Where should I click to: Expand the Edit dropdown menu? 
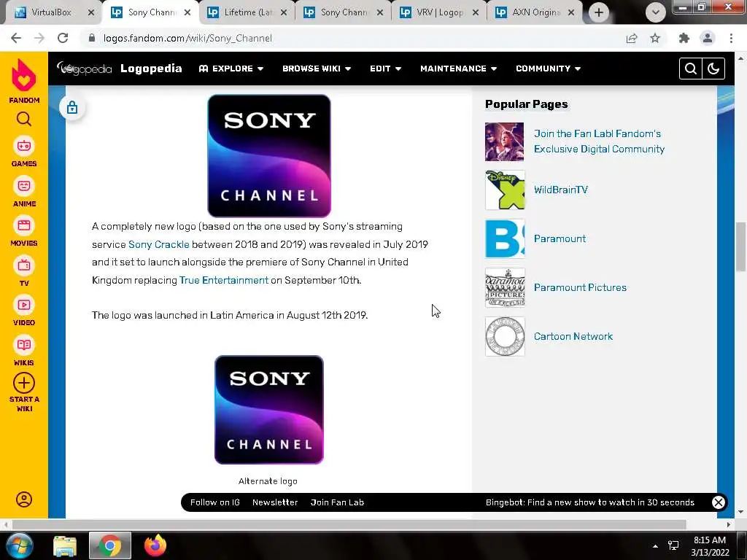point(385,69)
